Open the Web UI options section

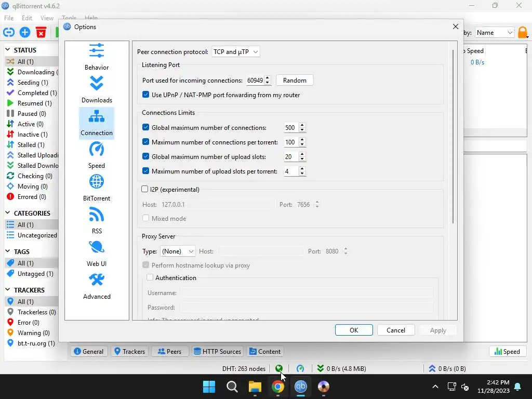pyautogui.click(x=97, y=253)
